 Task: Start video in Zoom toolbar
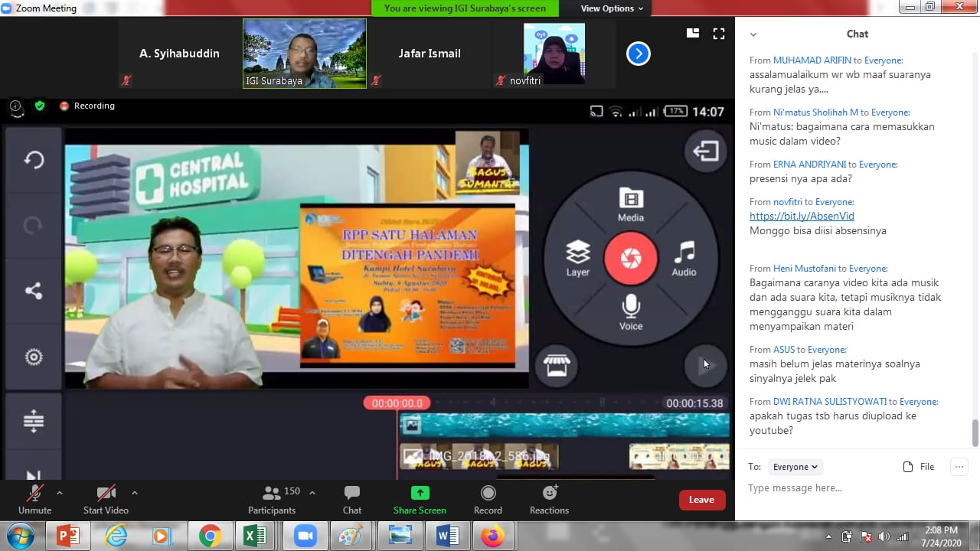[x=106, y=499]
